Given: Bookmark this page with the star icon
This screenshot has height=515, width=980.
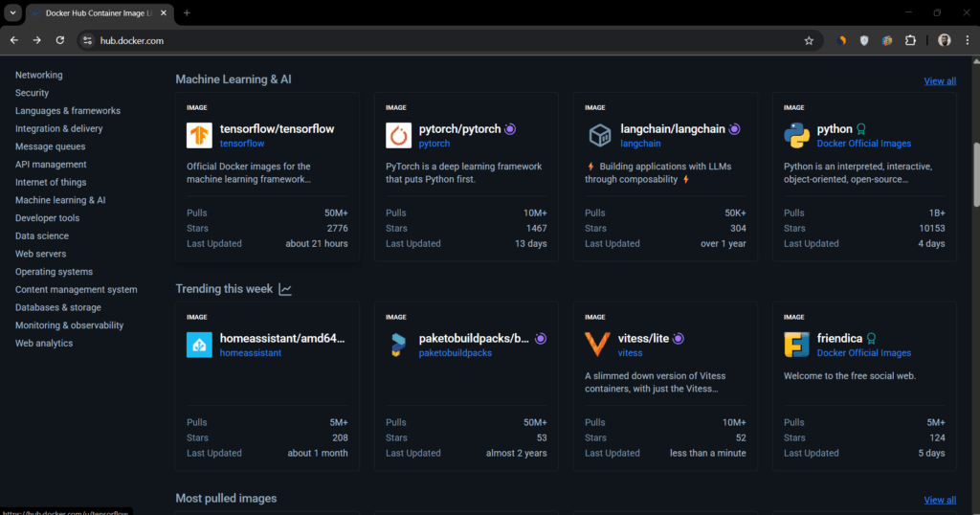Looking at the screenshot, I should 809,40.
